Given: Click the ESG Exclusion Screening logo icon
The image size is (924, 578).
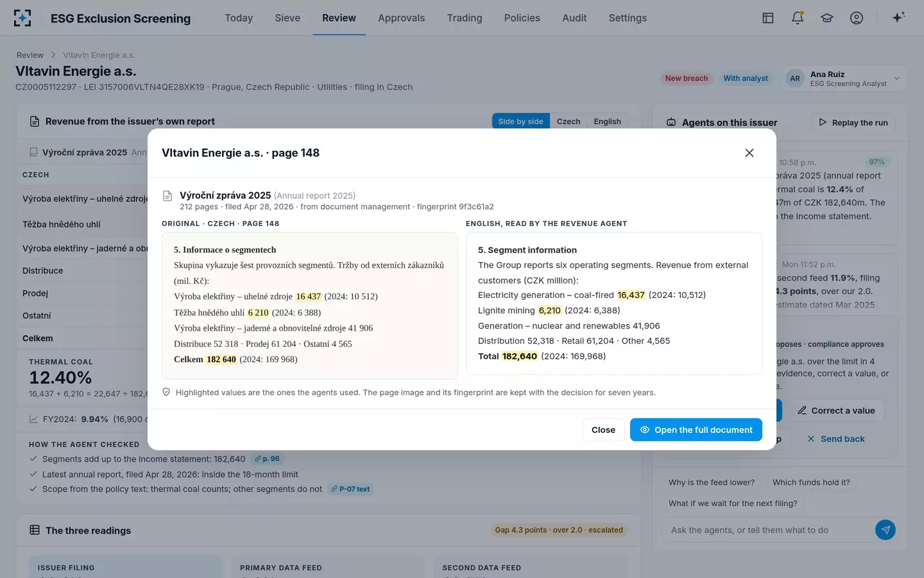Looking at the screenshot, I should (x=22, y=18).
